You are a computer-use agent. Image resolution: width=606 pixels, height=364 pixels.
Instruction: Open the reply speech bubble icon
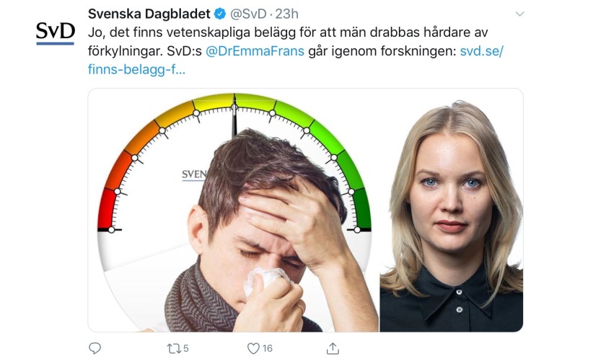click(95, 348)
